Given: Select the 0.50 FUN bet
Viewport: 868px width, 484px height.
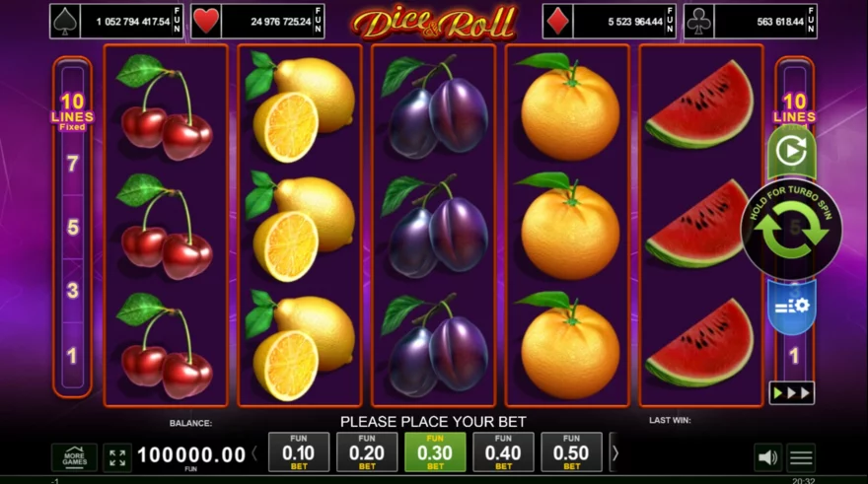Looking at the screenshot, I should coord(571,451).
